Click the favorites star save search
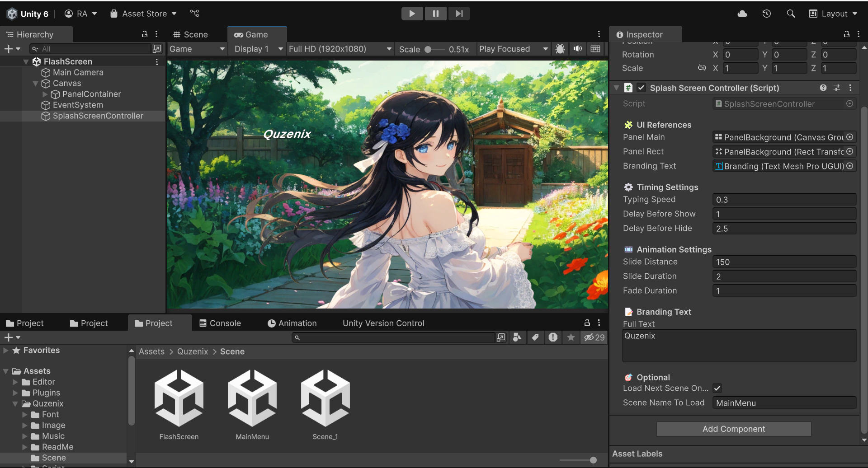The image size is (868, 468). tap(571, 337)
